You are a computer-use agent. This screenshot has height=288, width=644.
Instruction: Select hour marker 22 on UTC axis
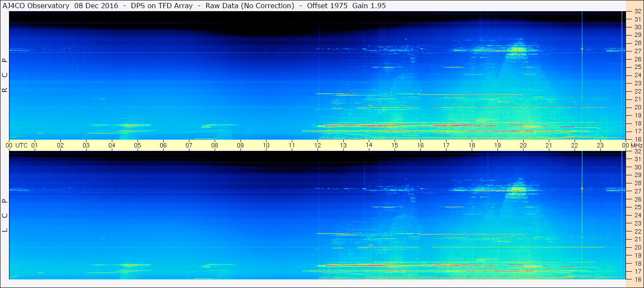pyautogui.click(x=575, y=145)
